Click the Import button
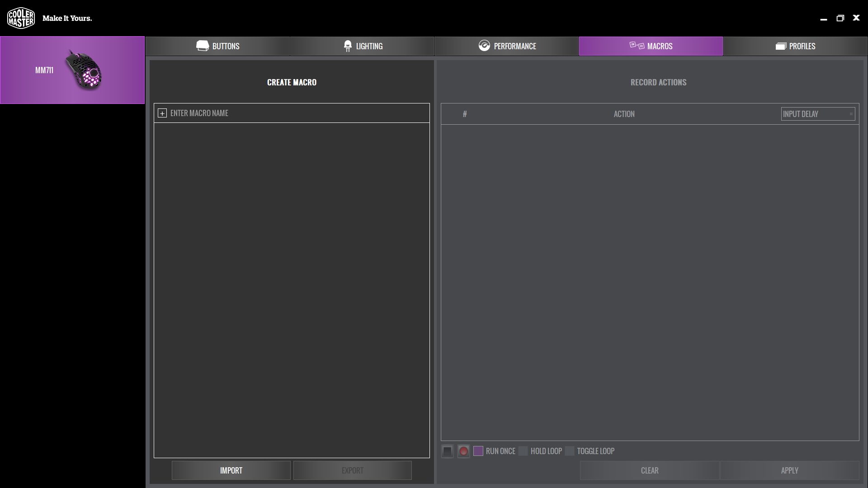The image size is (868, 488). pyautogui.click(x=231, y=470)
